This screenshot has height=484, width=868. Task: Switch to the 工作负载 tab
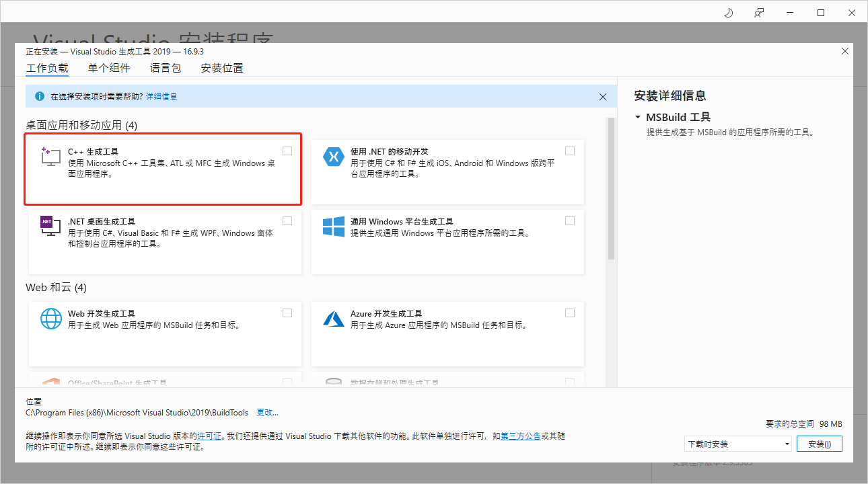coord(47,68)
